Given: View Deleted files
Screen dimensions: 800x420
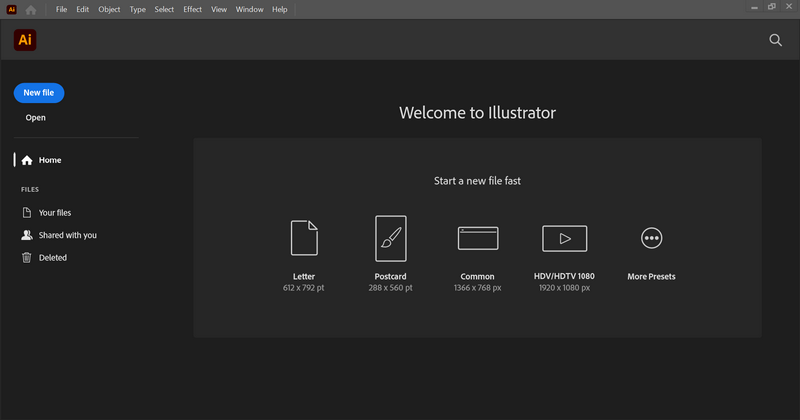Looking at the screenshot, I should [52, 258].
